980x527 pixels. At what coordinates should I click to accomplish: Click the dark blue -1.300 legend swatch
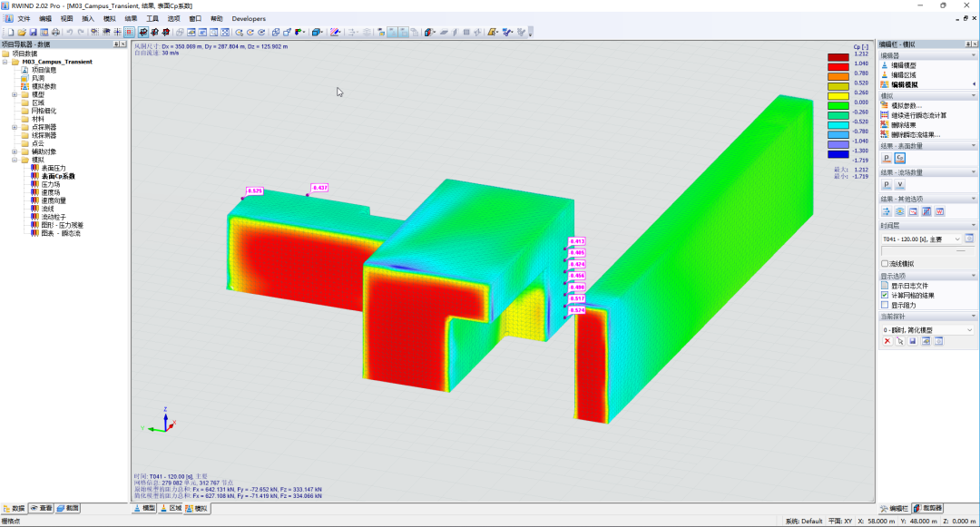(838, 154)
